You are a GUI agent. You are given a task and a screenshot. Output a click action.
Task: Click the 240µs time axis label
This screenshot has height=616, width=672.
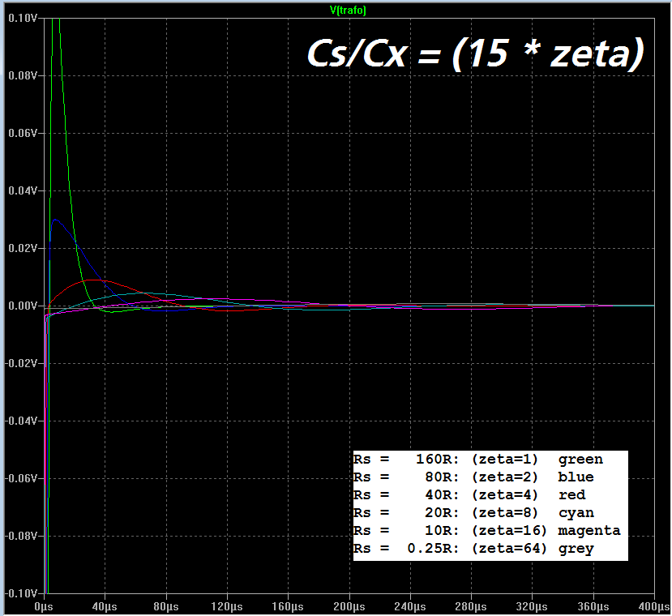tap(409, 607)
